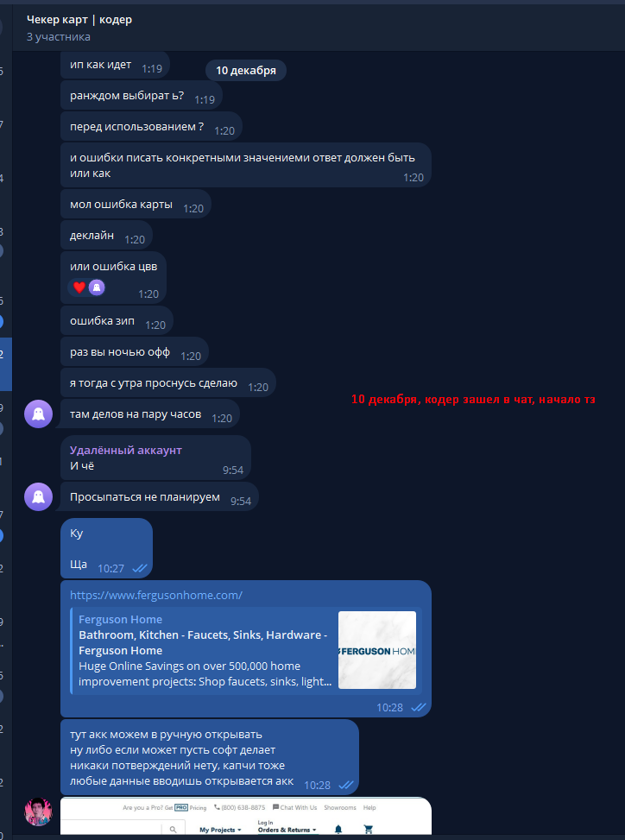The height and width of the screenshot is (840, 625).
Task: Click the 'или ошибка цвв' message bubble
Action: [114, 277]
